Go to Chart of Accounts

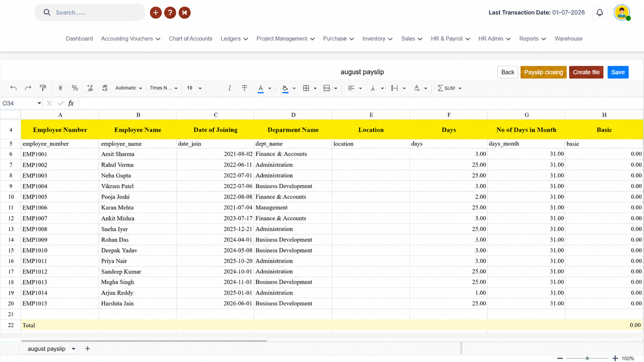point(191,39)
